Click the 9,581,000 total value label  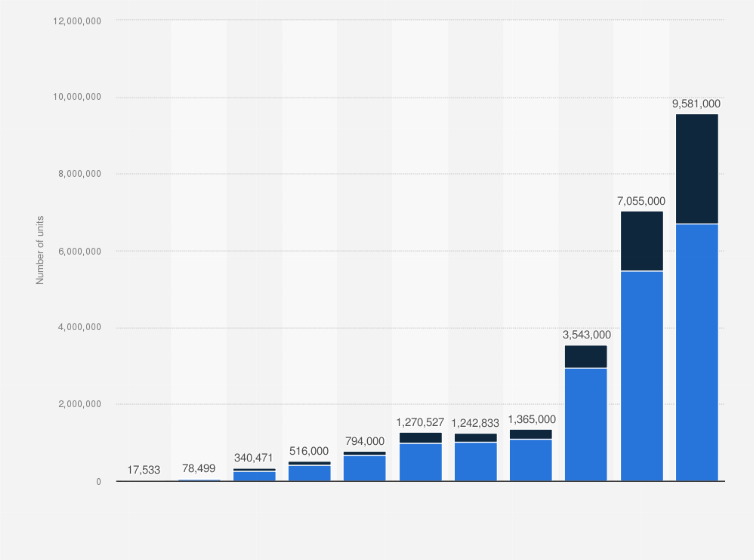tap(696, 104)
